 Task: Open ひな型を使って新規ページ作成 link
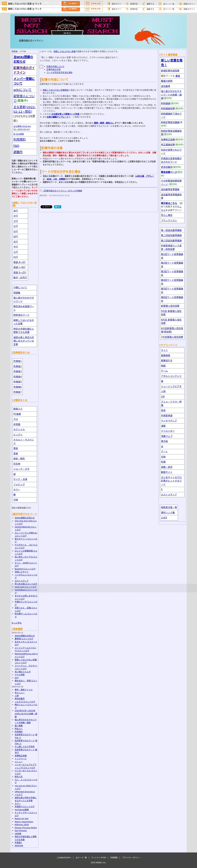[x=65, y=114]
